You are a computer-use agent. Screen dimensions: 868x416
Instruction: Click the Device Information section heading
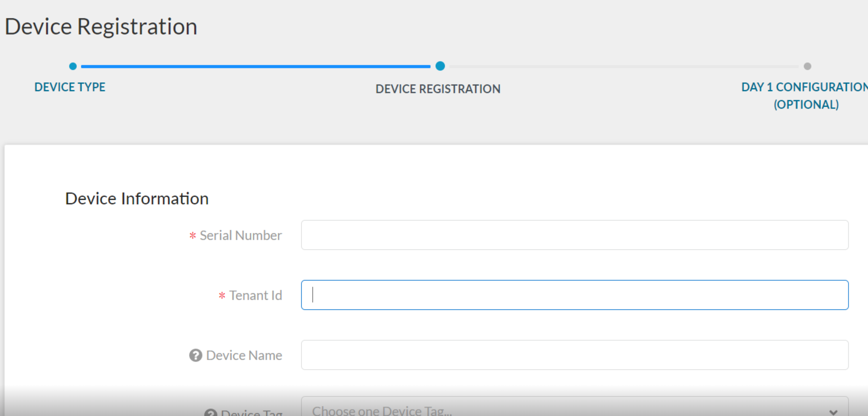point(137,198)
